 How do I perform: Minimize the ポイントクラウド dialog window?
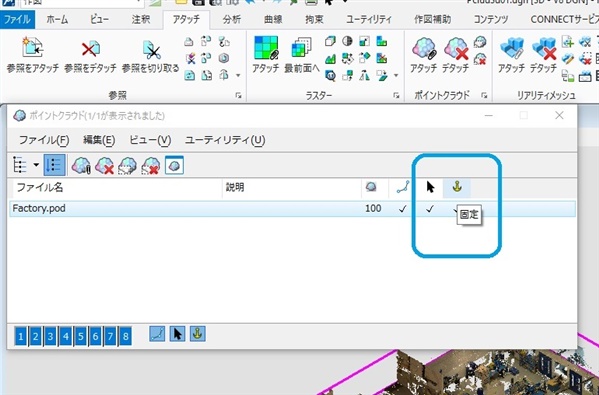pos(489,115)
